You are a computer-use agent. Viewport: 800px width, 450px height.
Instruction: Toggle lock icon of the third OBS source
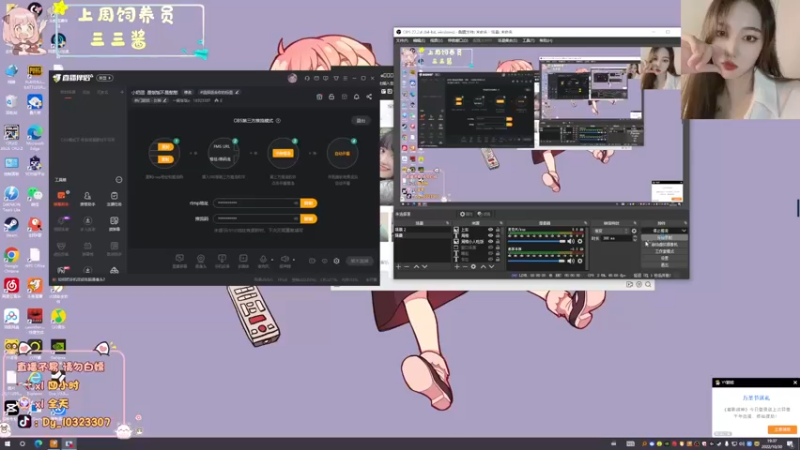coord(498,241)
